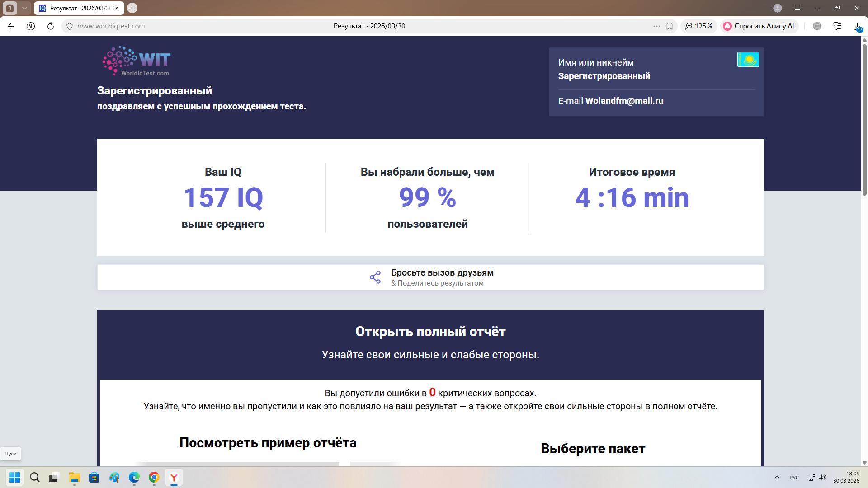The image size is (868, 488).
Task: Click Спросить Алису AI
Action: (759, 26)
